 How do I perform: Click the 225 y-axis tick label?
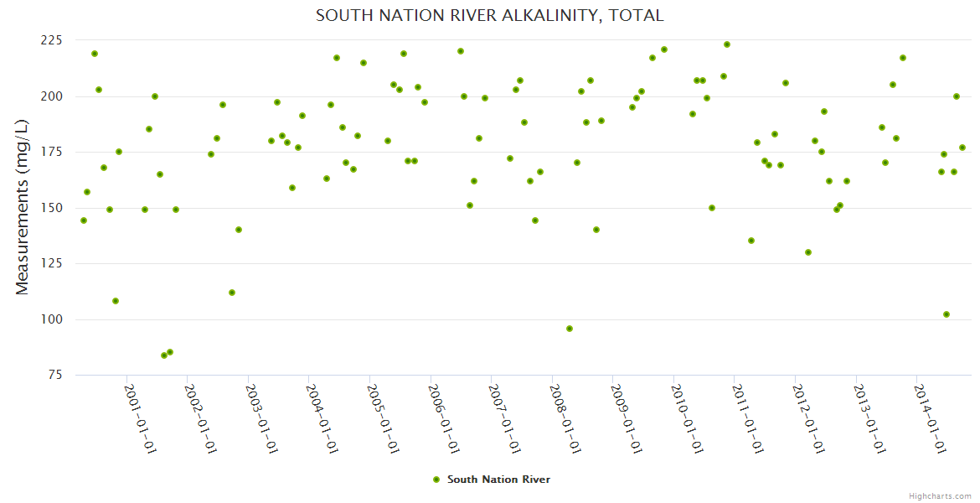pyautogui.click(x=53, y=40)
